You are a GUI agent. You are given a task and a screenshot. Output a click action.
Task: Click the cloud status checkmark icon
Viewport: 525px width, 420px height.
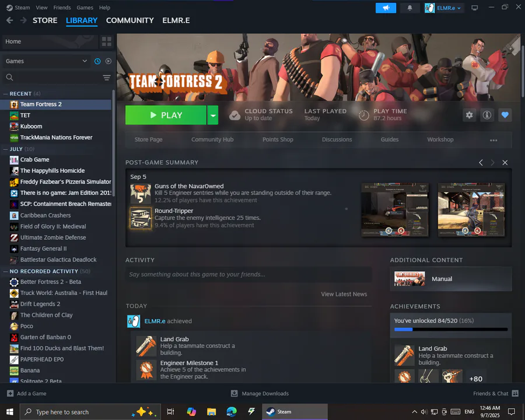(x=235, y=116)
